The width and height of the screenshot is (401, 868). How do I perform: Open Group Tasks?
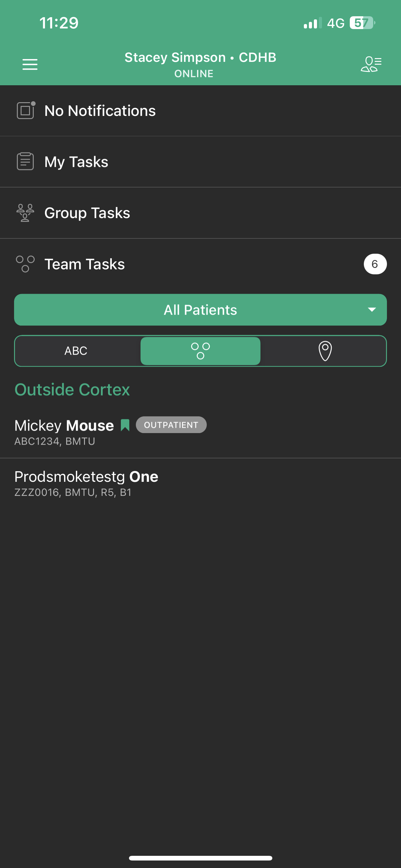87,213
